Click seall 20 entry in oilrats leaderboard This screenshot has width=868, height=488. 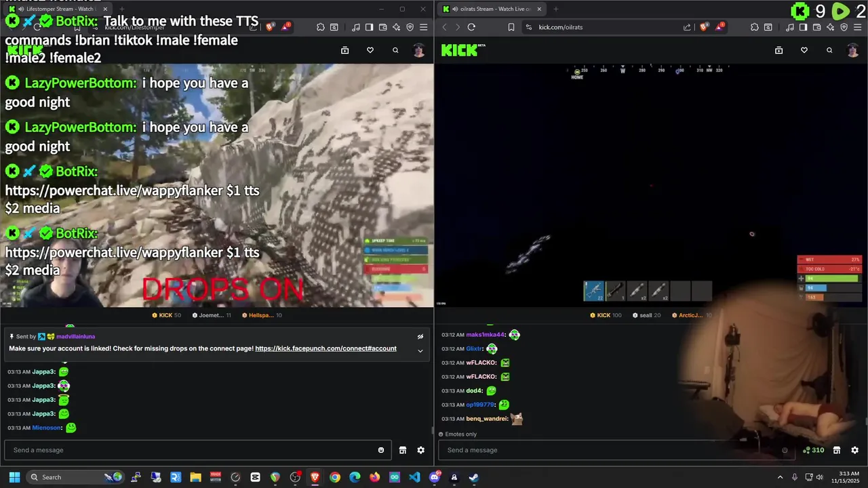click(x=646, y=315)
